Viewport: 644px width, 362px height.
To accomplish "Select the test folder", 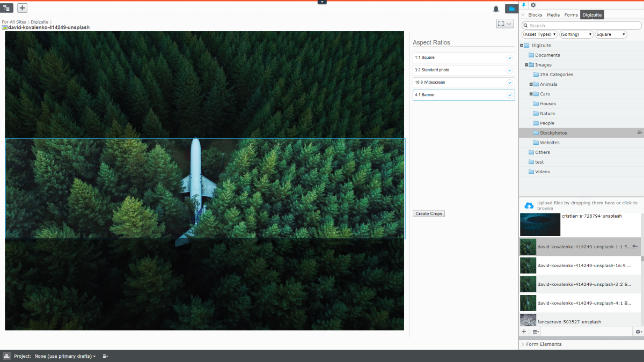I will coord(539,162).
